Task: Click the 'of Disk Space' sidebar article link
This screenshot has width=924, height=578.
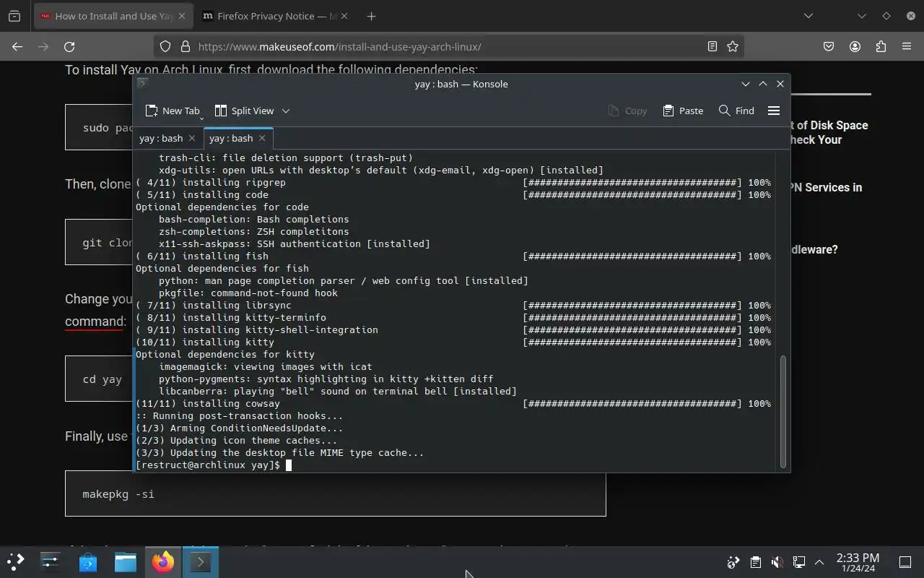Action: point(829,125)
